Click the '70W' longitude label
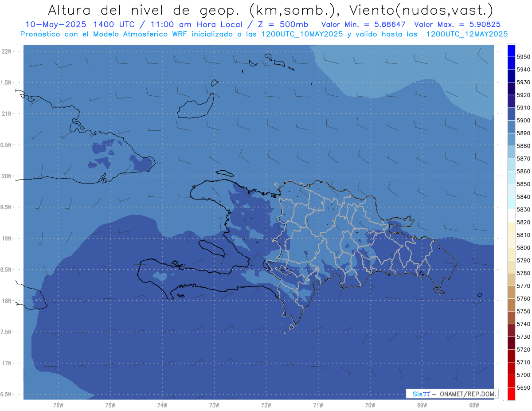Screen dimensions: 532x411 (370, 405)
